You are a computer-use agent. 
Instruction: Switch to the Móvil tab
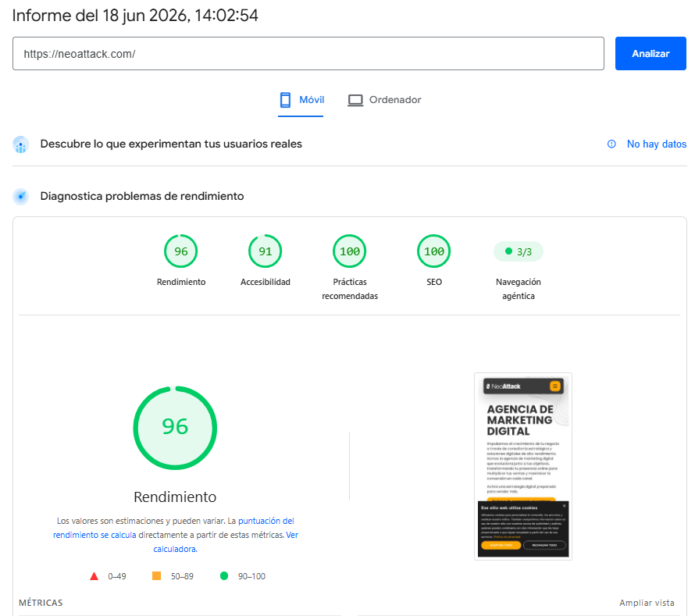(301, 100)
